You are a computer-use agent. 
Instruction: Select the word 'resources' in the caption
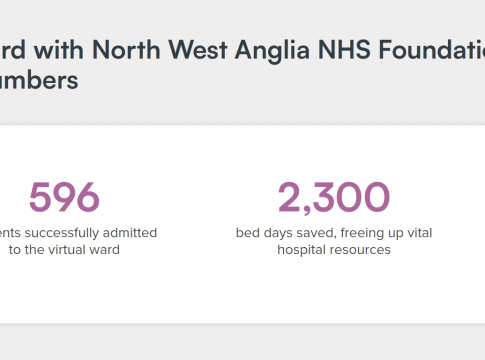363,250
